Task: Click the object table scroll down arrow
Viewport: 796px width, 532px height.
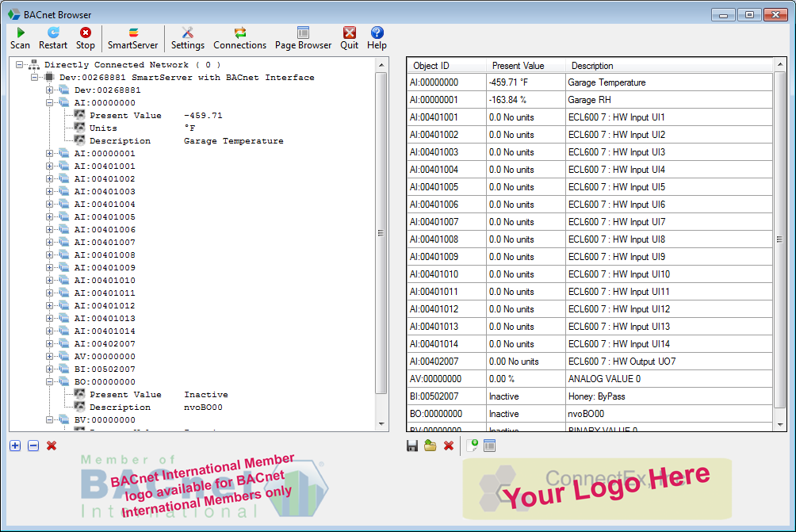Action: tap(780, 424)
